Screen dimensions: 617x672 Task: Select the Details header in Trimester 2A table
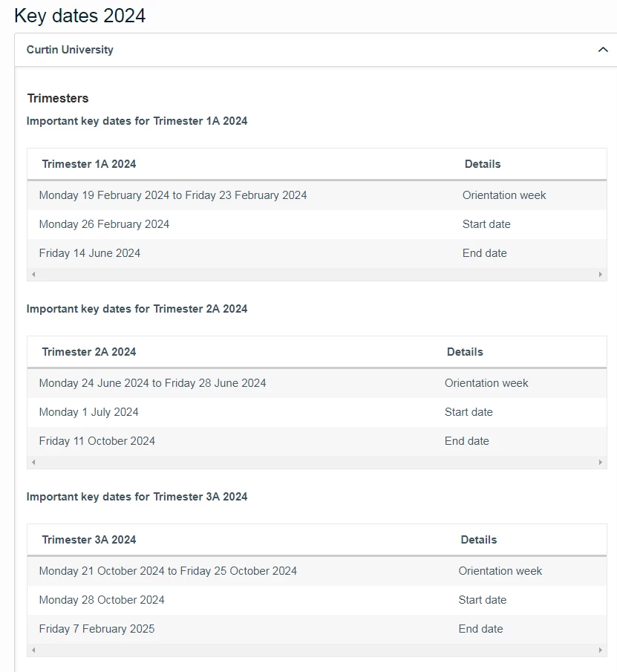click(x=465, y=352)
